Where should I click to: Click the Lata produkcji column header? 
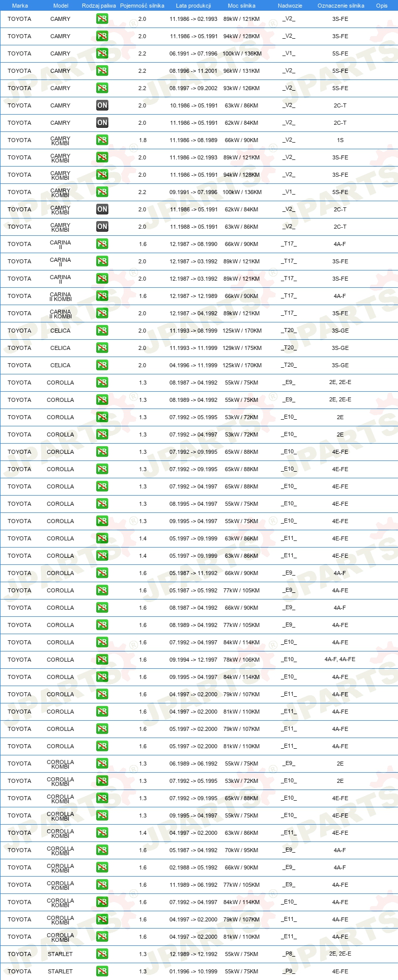[193, 6]
